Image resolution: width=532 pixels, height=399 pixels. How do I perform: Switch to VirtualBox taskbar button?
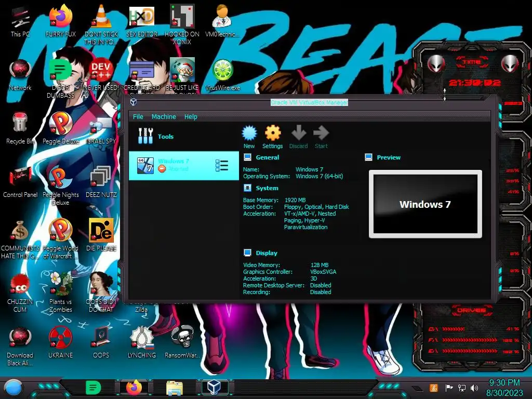coord(215,388)
